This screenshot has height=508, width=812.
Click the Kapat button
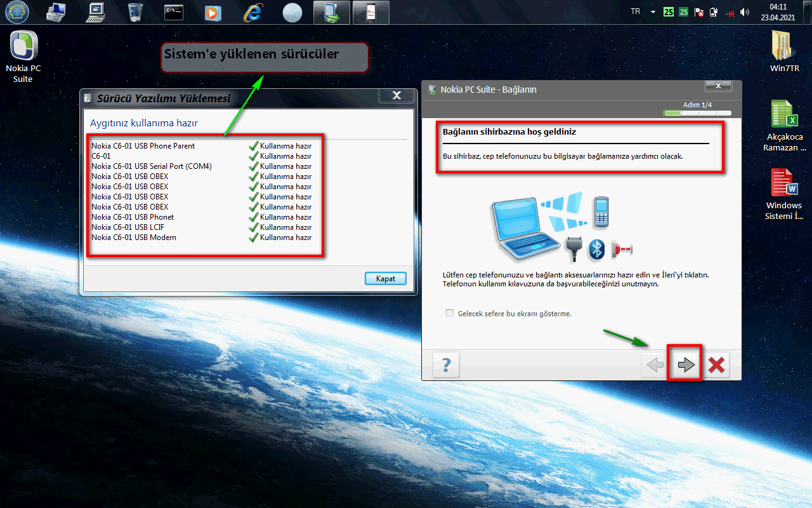(x=386, y=279)
